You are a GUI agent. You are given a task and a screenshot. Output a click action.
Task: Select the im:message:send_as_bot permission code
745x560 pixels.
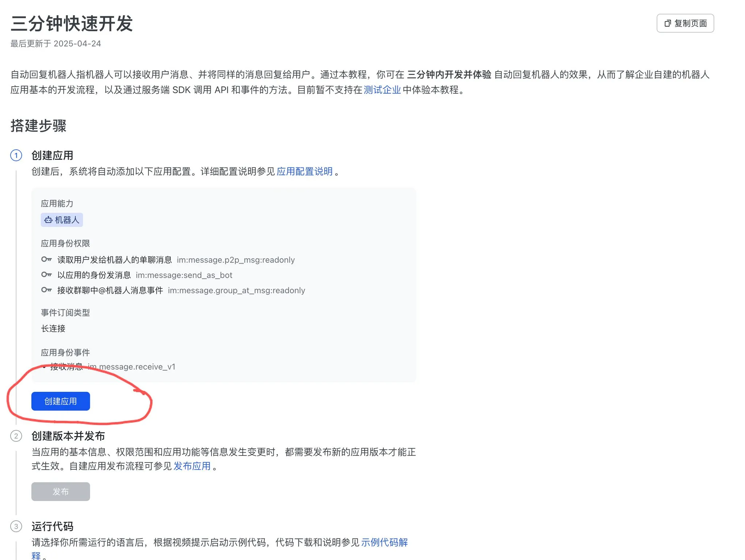pos(184,275)
